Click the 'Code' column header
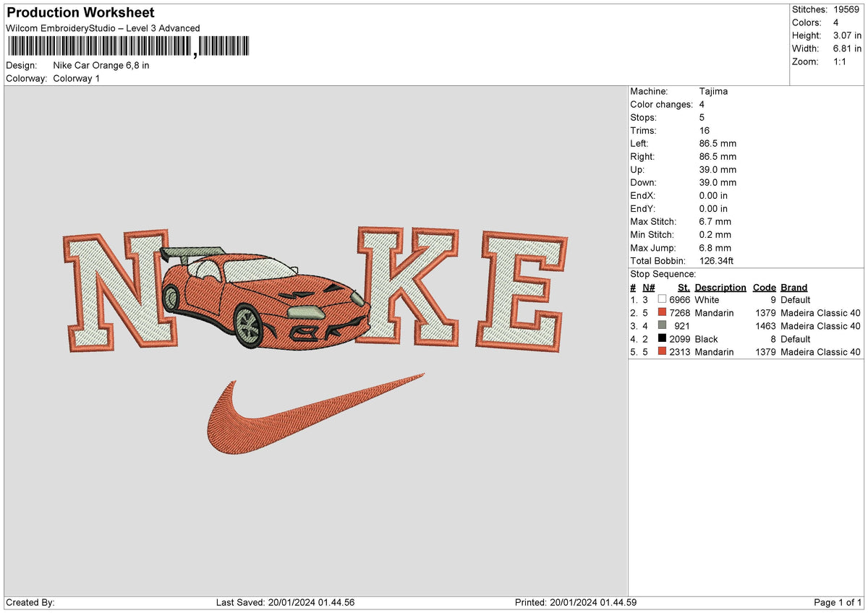Viewport: 868px width, 613px height. click(765, 287)
